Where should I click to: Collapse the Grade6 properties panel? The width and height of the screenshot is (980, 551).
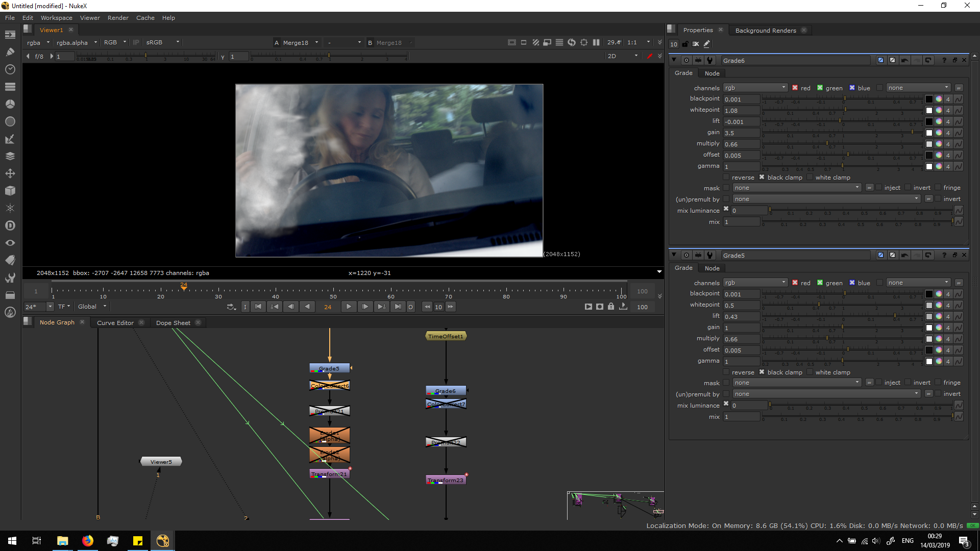click(674, 60)
